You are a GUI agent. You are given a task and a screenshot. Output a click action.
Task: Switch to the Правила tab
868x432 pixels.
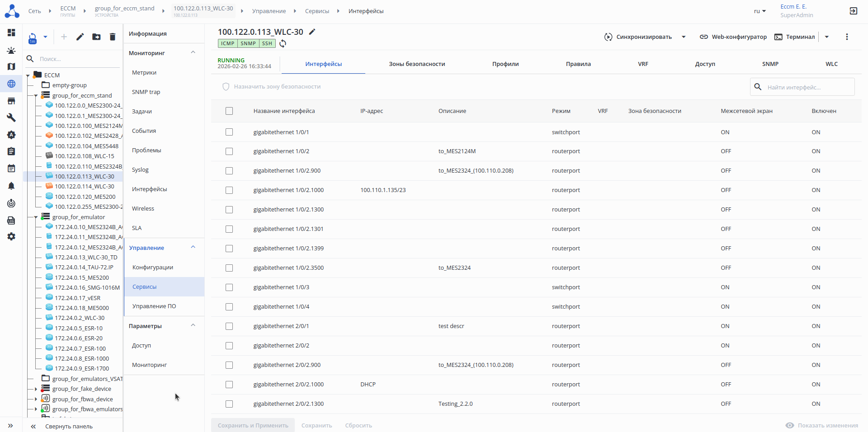578,64
